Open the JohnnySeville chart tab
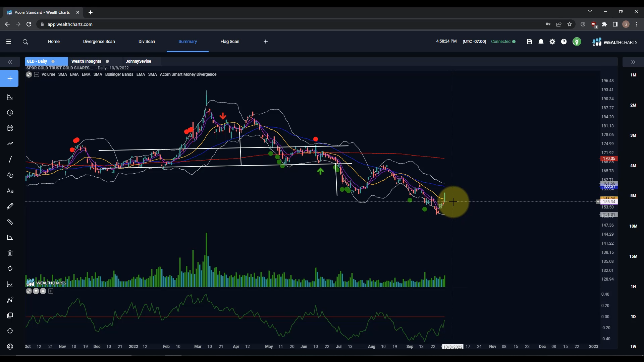 (138, 61)
